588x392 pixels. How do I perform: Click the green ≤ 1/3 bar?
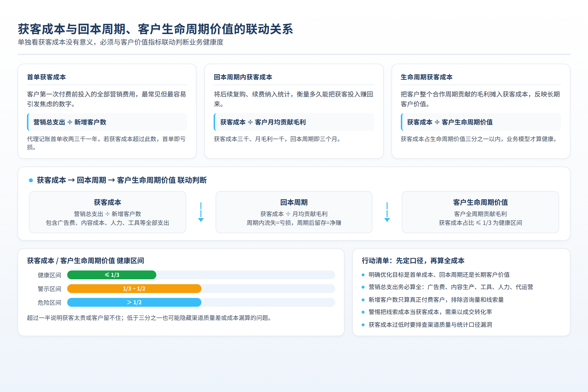pos(112,275)
